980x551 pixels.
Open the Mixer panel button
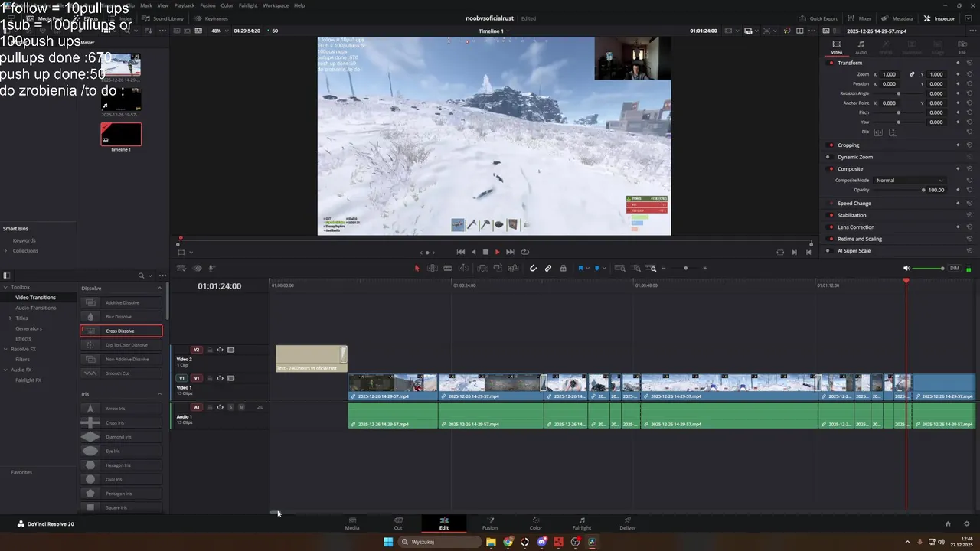click(861, 18)
